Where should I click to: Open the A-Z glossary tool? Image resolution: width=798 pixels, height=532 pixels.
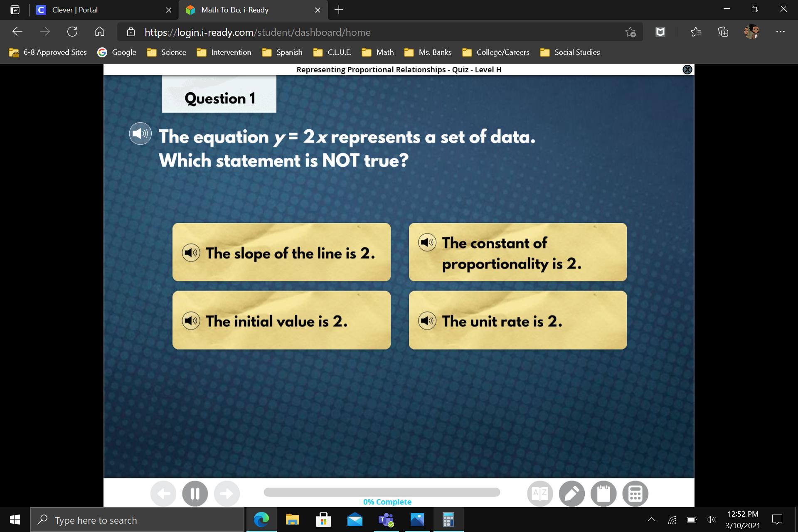click(x=540, y=494)
